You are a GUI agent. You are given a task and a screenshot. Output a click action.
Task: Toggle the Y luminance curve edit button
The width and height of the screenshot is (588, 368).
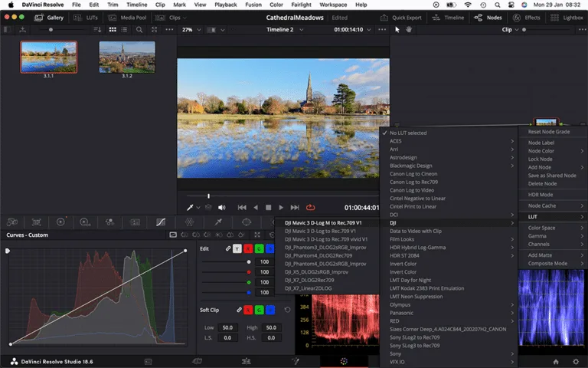[237, 248]
